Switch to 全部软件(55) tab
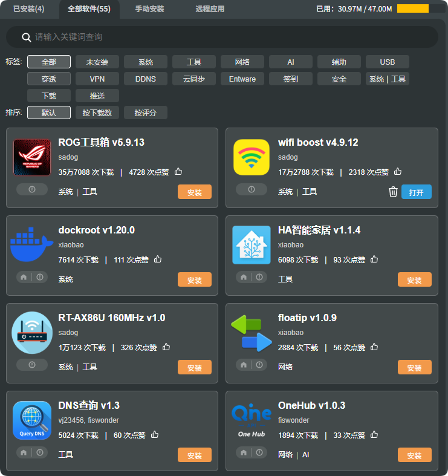This screenshot has width=448, height=476. click(89, 9)
